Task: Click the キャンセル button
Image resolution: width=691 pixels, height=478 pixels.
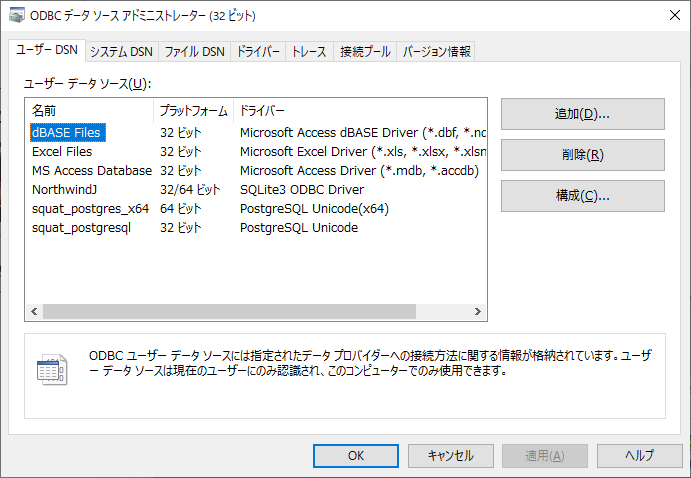Action: (x=450, y=455)
